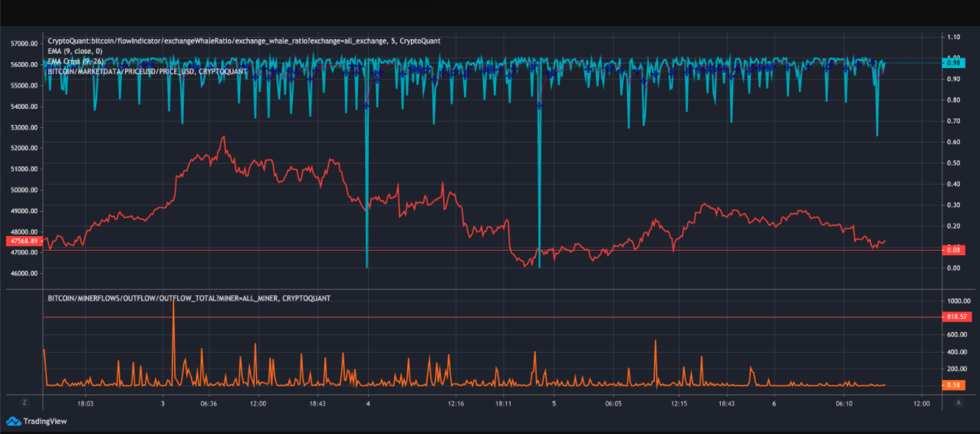The image size is (980, 434).
Task: Click the 400.00 outflow axis label
Action: (x=956, y=352)
